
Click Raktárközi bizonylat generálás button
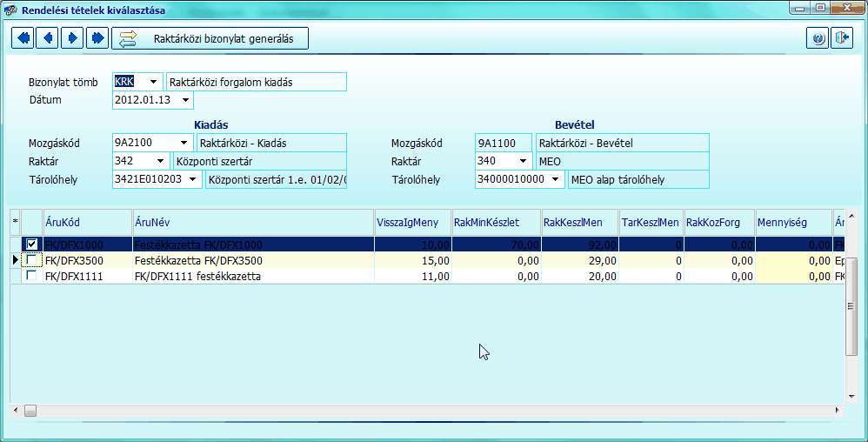[x=210, y=38]
